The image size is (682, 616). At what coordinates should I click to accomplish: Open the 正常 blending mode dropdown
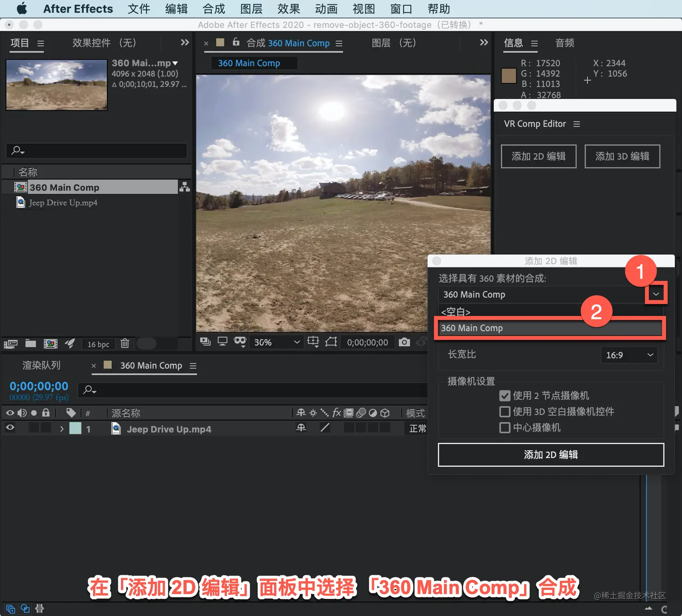pyautogui.click(x=417, y=428)
